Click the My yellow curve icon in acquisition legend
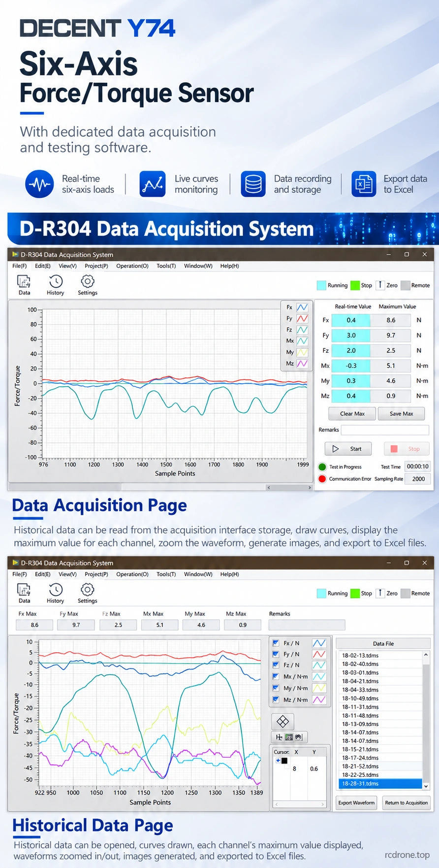This screenshot has width=439, height=868. click(x=302, y=352)
